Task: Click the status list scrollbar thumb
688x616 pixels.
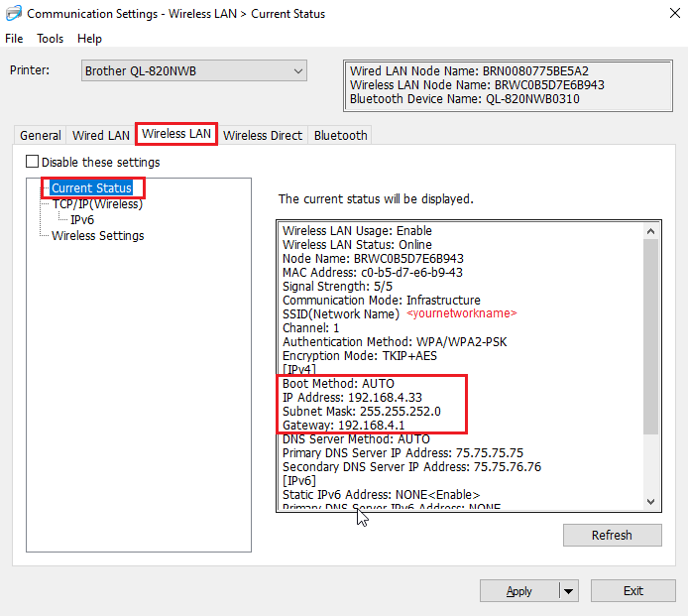Action: click(x=650, y=336)
